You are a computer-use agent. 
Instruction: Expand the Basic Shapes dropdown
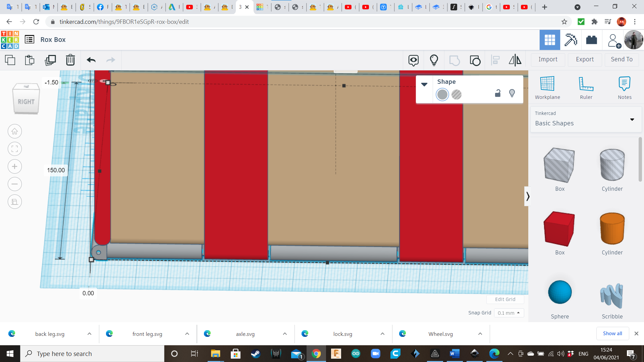(x=632, y=120)
